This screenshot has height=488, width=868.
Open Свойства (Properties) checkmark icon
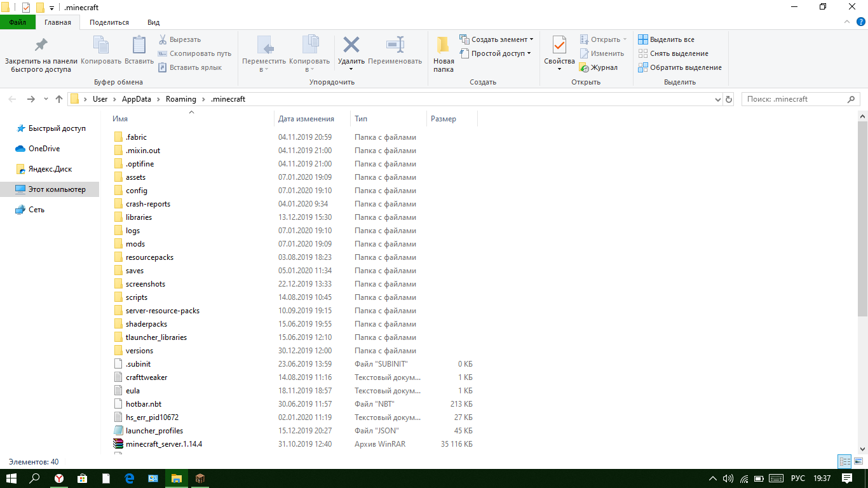click(x=559, y=46)
